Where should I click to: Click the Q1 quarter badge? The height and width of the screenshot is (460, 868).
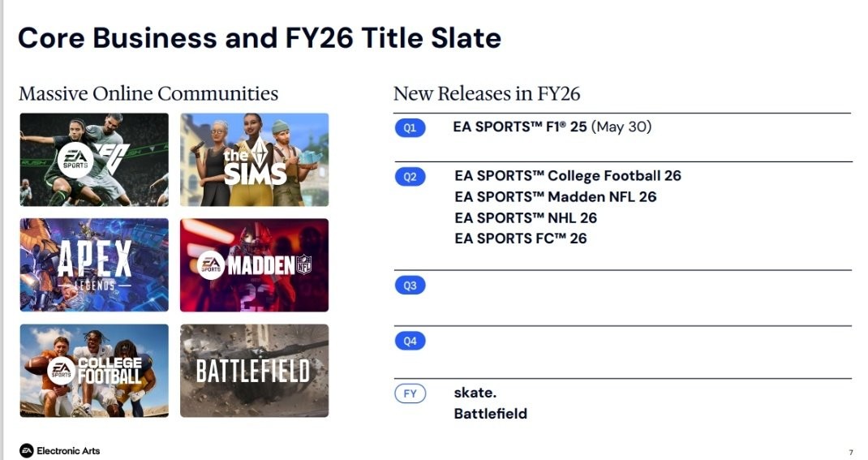(x=410, y=128)
